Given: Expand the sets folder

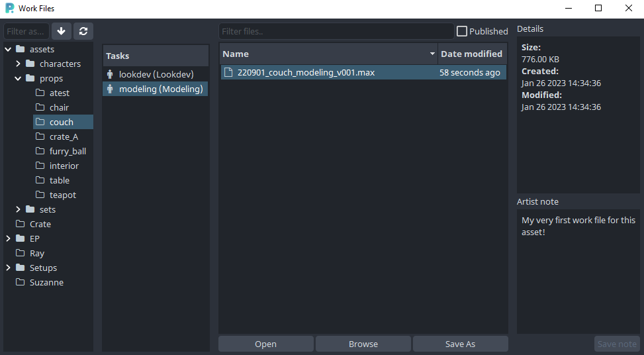Looking at the screenshot, I should click(19, 209).
